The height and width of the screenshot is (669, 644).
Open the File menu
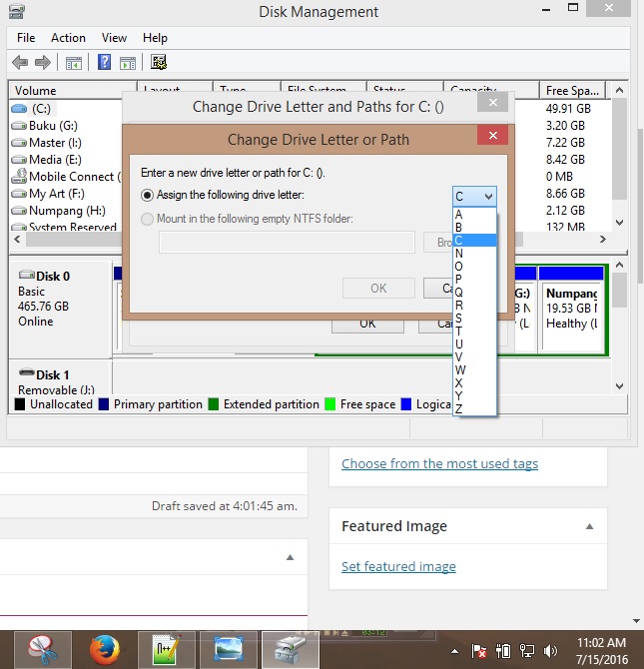tap(26, 38)
